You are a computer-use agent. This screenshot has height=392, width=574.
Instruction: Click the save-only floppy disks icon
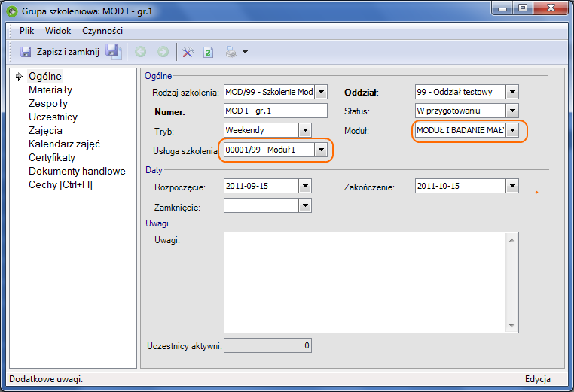pos(114,52)
